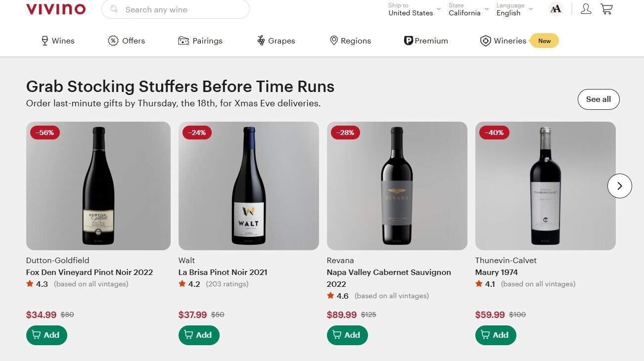Click the Pairings cheese icon
The width and height of the screenshot is (644, 361).
[184, 41]
